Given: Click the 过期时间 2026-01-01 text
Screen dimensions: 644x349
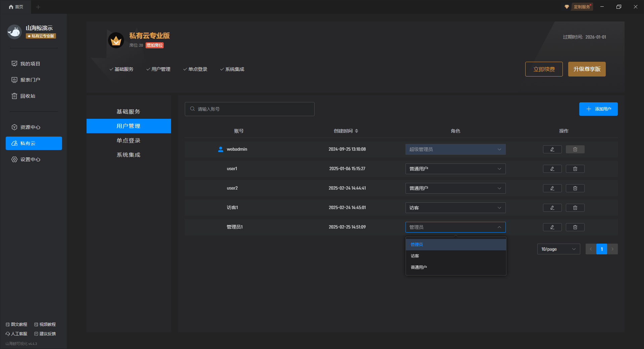Looking at the screenshot, I should tap(584, 37).
